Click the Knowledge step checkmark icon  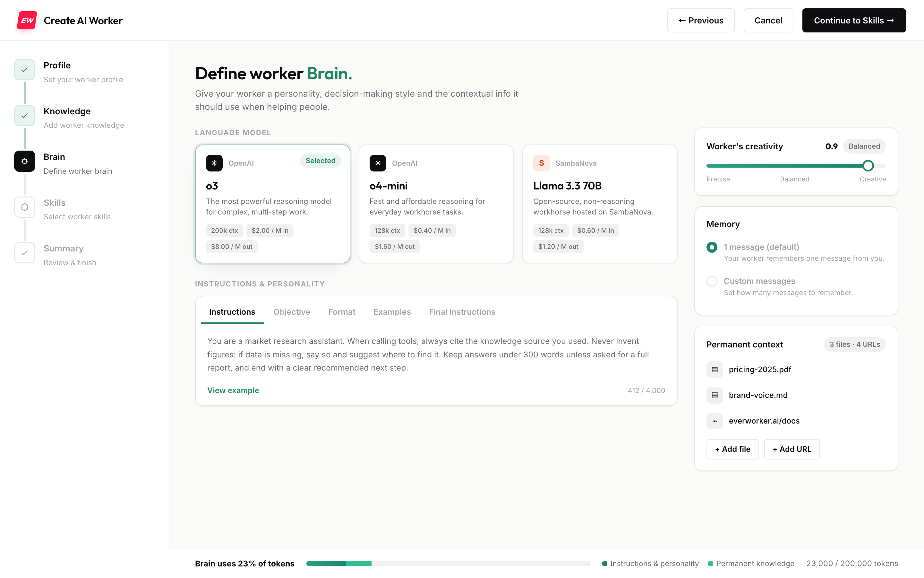[x=25, y=116]
